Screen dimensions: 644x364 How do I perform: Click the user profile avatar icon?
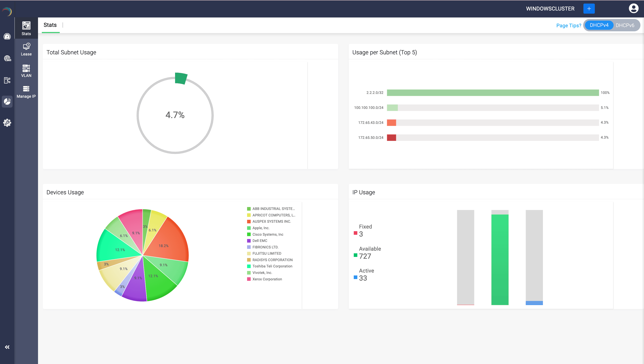(x=633, y=8)
